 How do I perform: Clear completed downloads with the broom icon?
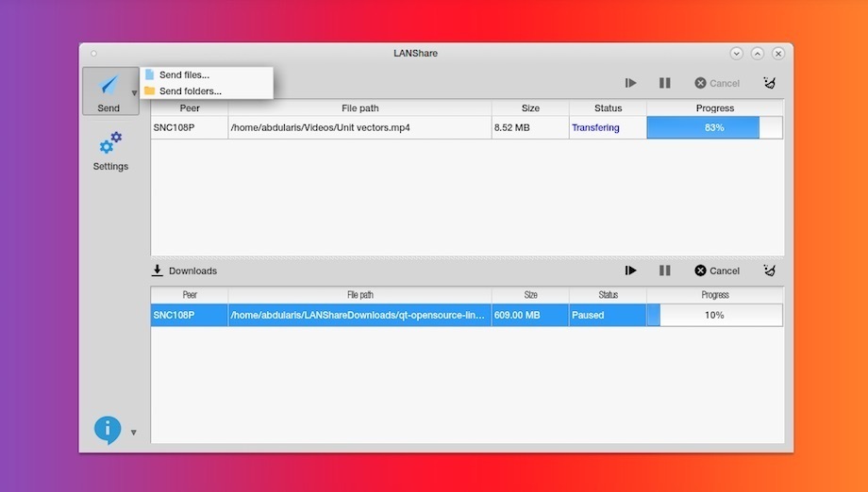tap(770, 271)
